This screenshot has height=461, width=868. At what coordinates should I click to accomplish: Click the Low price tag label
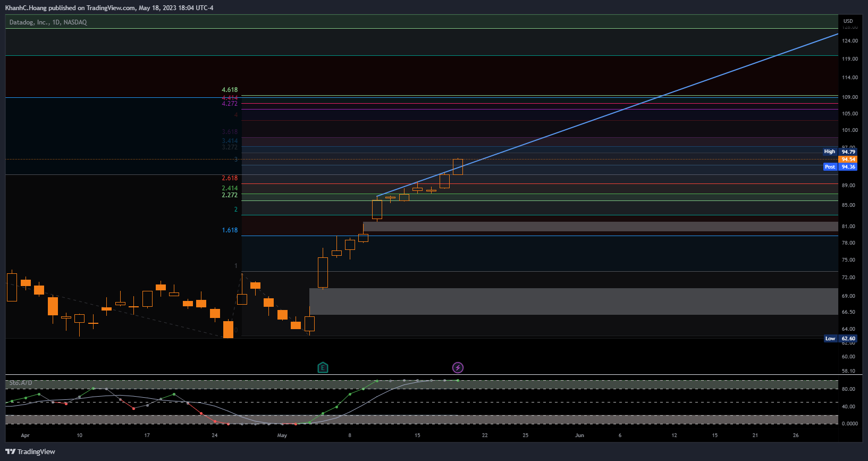pos(830,338)
